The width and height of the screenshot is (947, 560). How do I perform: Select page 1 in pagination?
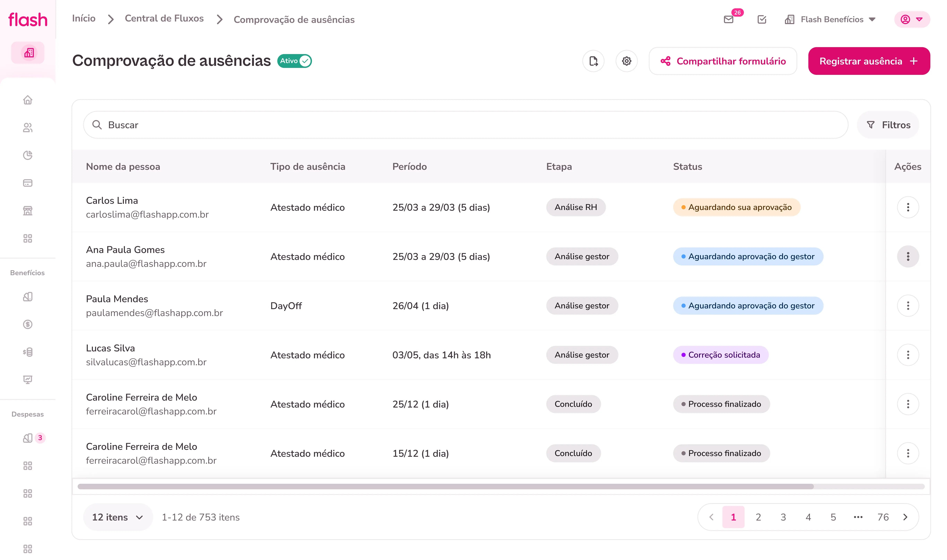click(733, 517)
